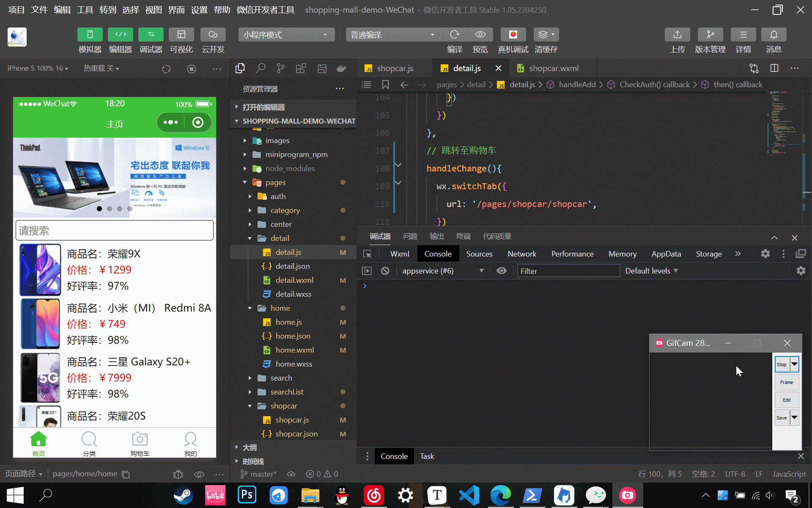Open the 普通编译 compile mode dropdown

point(394,35)
